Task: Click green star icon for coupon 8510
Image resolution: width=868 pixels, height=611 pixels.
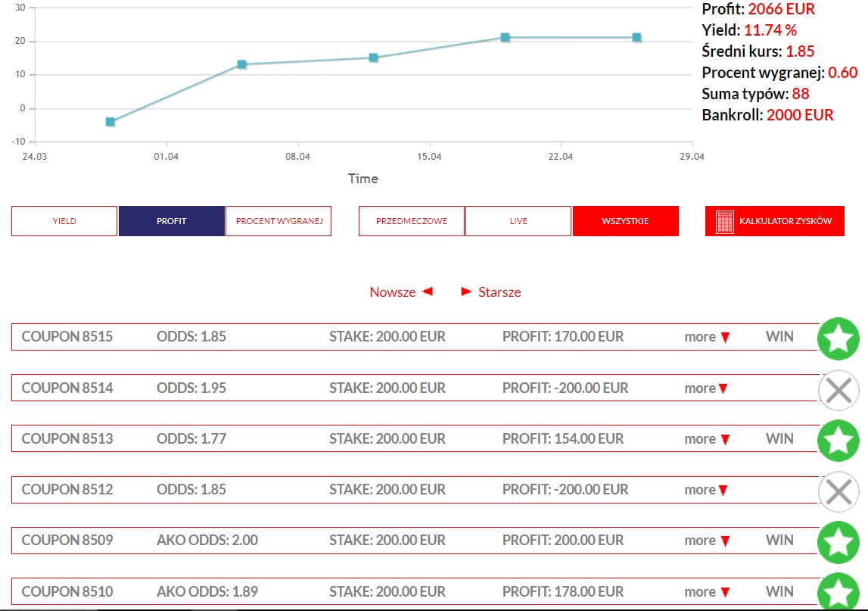Action: [x=838, y=592]
